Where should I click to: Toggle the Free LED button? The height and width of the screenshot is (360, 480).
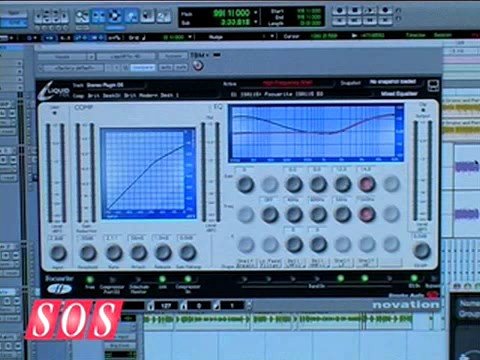(89, 279)
